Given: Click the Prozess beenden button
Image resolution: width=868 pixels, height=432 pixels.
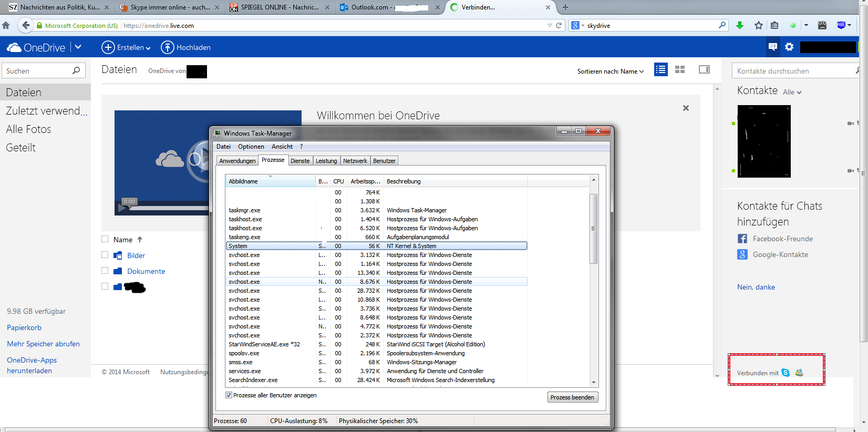Looking at the screenshot, I should tap(572, 397).
